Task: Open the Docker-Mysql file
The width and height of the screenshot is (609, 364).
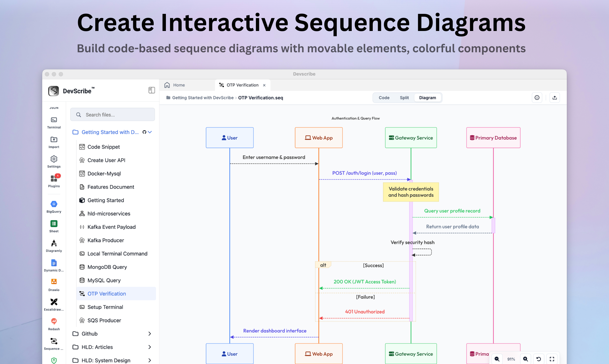Action: point(116,174)
